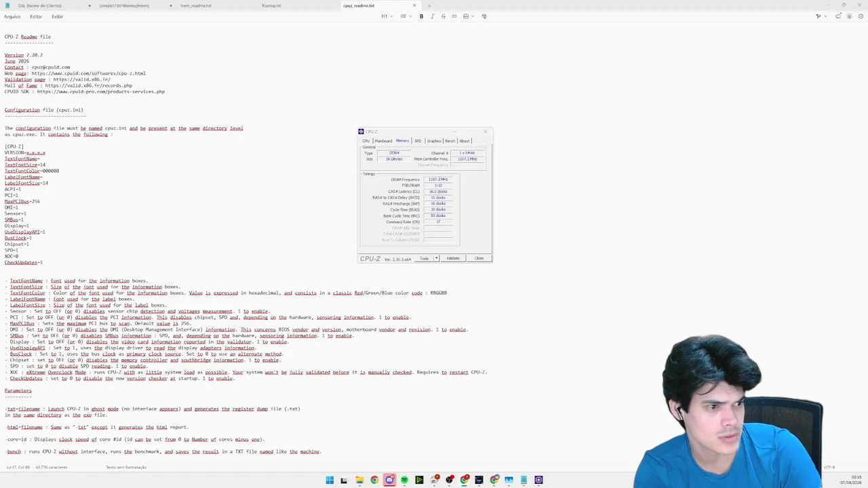Open the table insert dropdown
This screenshot has height=488, width=868.
467,16
